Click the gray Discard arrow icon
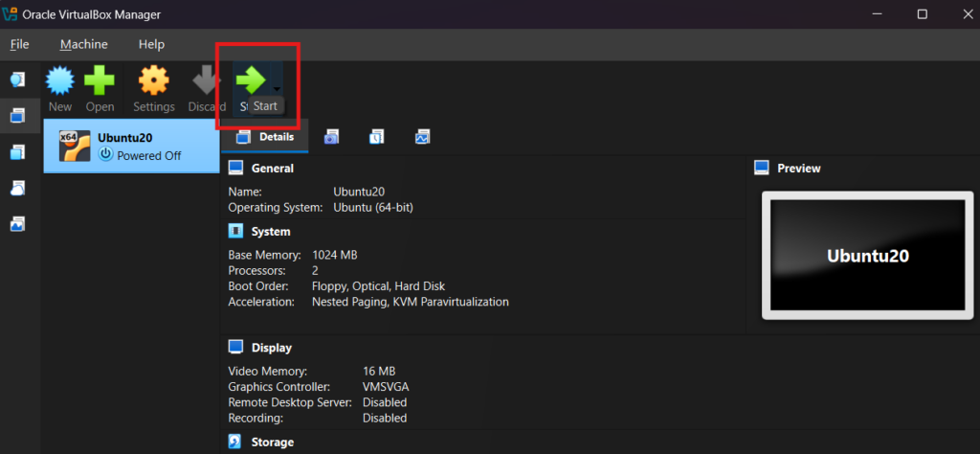 coord(207,81)
